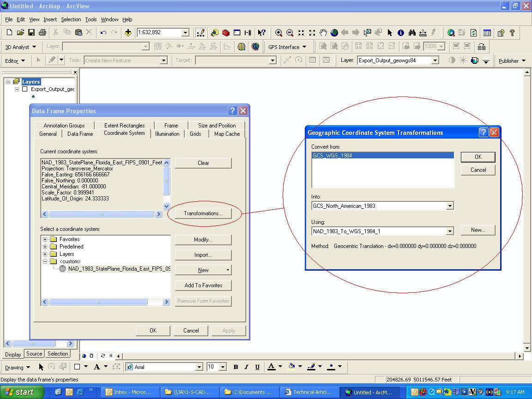Image resolution: width=532 pixels, height=399 pixels.
Task: Activate the What's This help pointer
Action: pyautogui.click(x=261, y=33)
